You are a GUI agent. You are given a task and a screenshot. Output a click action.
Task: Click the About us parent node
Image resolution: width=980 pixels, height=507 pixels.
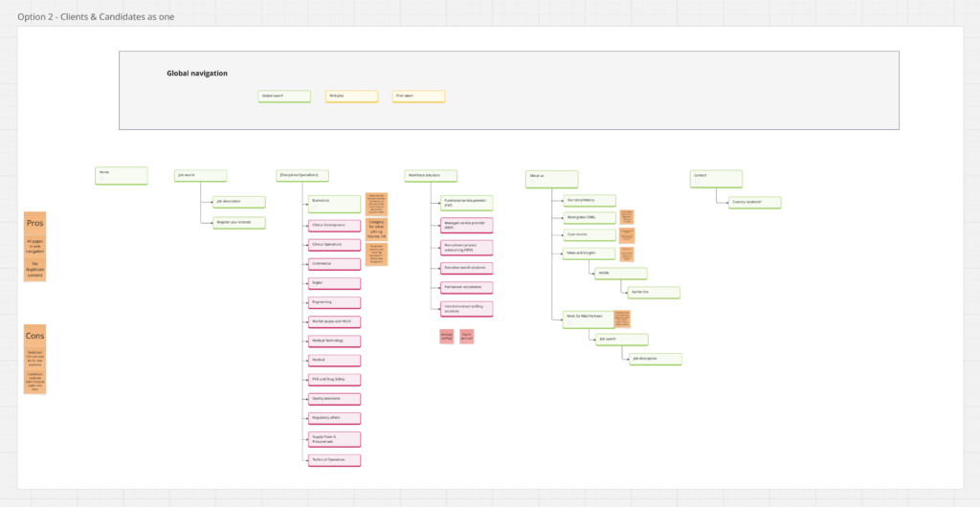point(552,178)
